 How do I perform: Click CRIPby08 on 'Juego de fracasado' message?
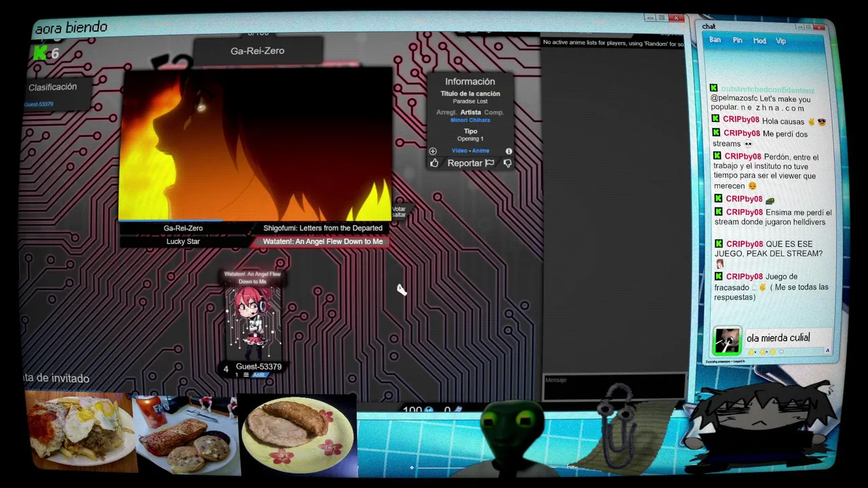(745, 277)
